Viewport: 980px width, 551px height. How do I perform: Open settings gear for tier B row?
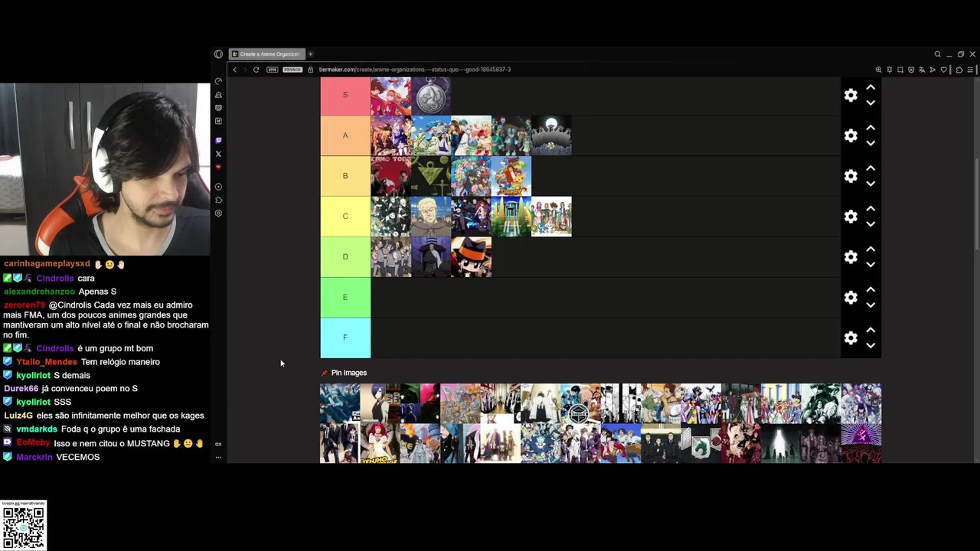[x=851, y=176]
